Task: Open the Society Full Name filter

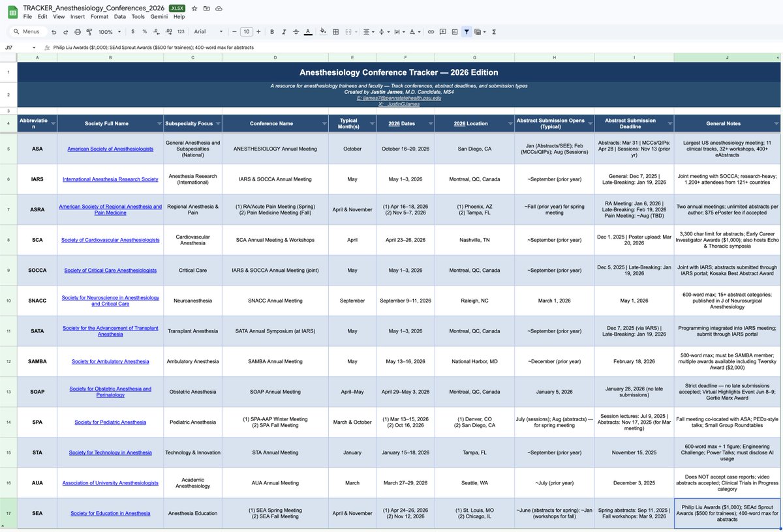Action: point(159,123)
